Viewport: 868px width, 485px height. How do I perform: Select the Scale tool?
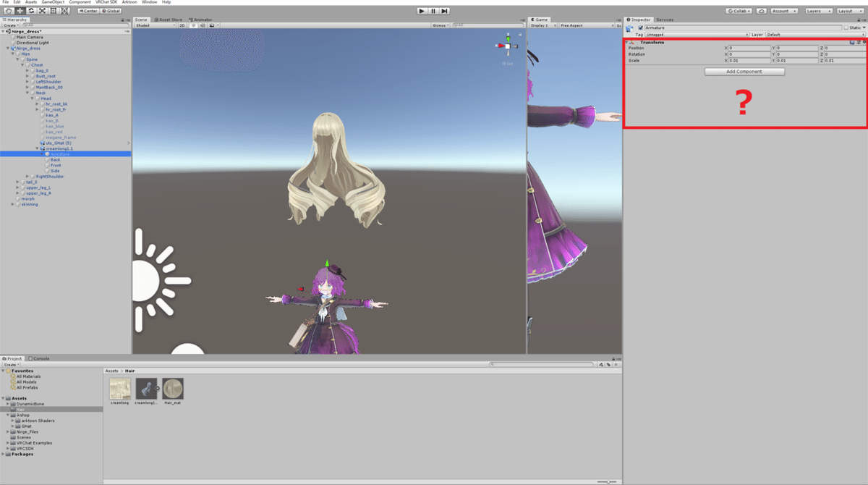(43, 11)
